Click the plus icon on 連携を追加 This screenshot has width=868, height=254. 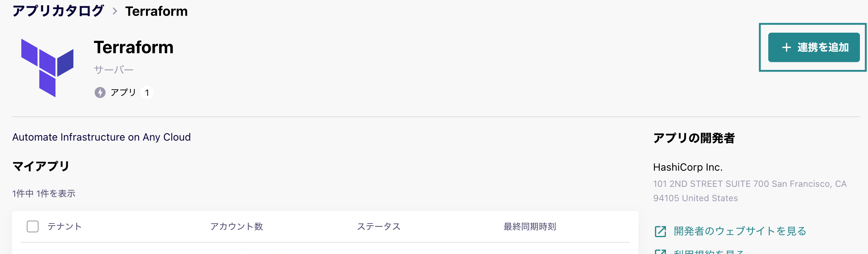tap(786, 47)
